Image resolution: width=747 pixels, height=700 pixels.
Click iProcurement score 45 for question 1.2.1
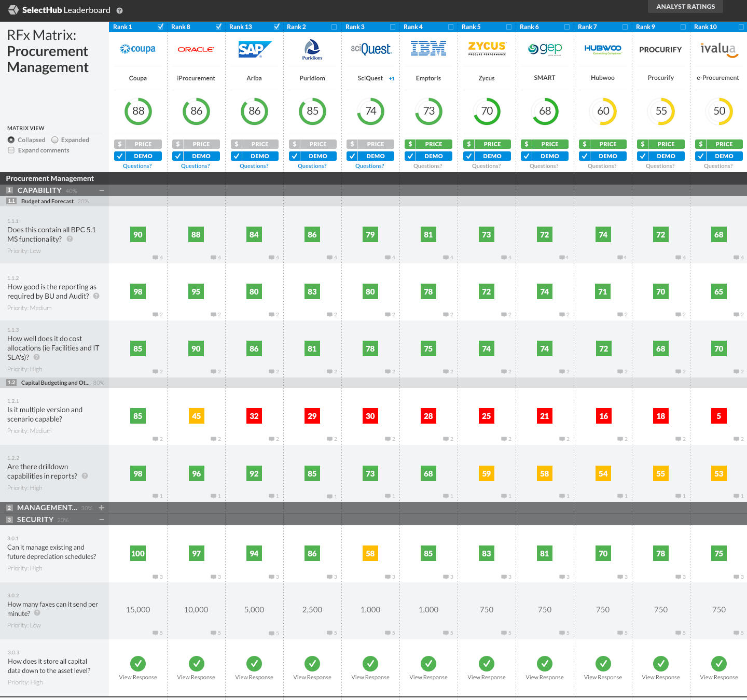196,416
